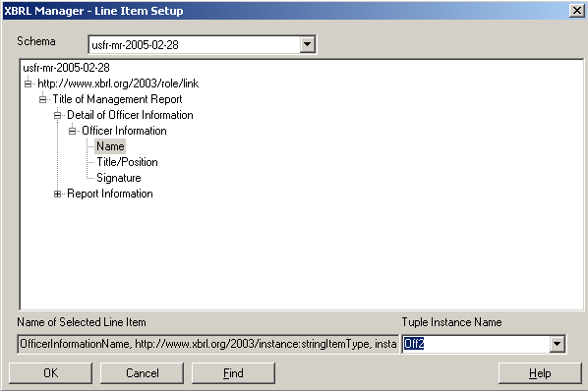Select the Name line item
Screen dimensions: 588x391
pos(110,146)
